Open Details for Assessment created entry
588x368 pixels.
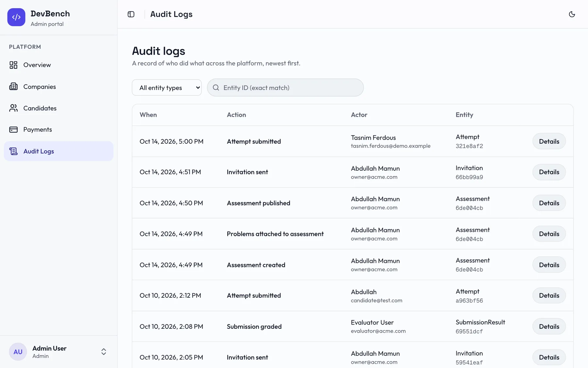pyautogui.click(x=549, y=265)
